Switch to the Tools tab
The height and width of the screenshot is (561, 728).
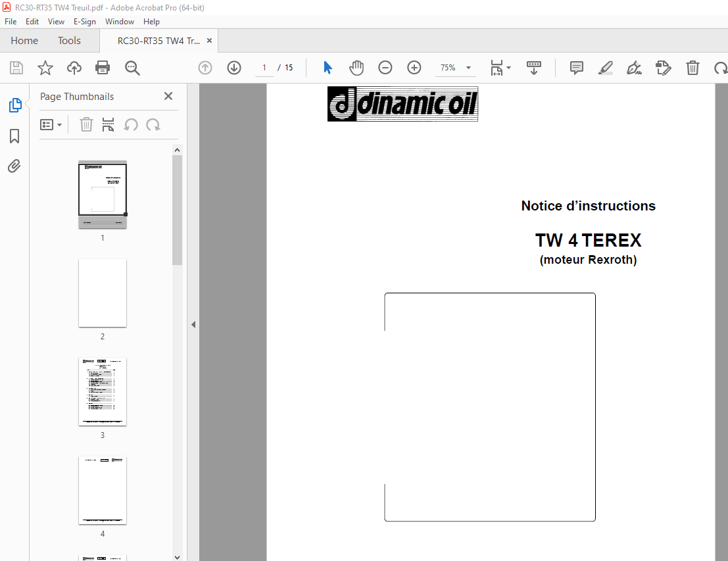click(69, 40)
